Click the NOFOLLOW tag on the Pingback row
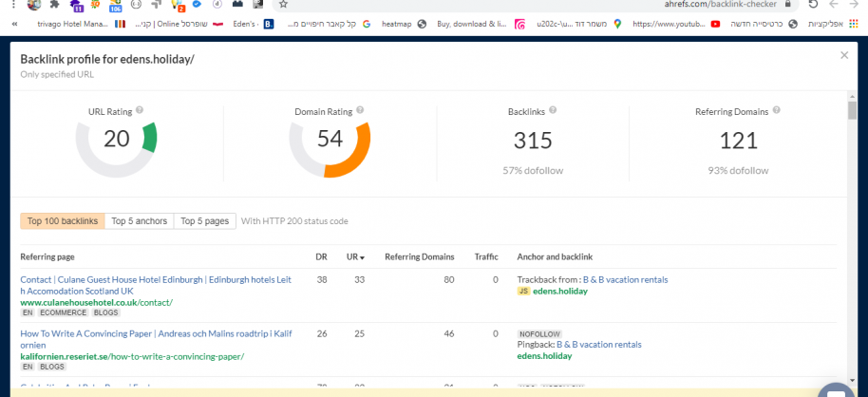The image size is (868, 397). click(x=539, y=334)
